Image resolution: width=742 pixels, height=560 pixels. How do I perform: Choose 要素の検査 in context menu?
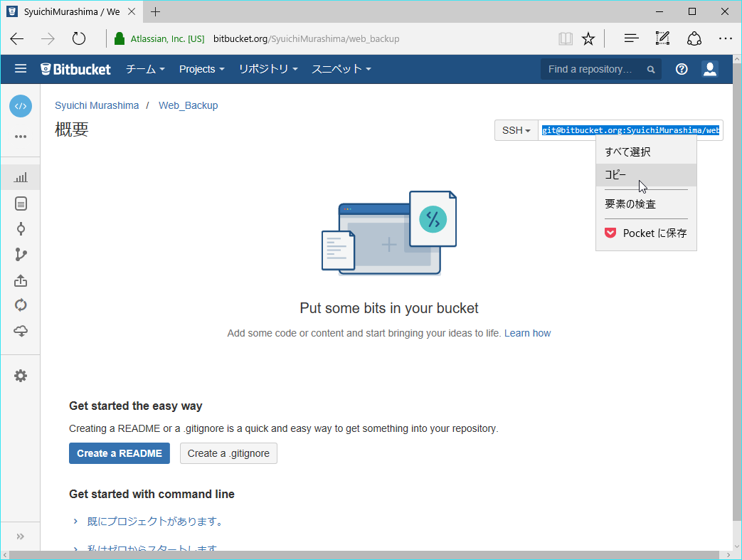[646, 204]
